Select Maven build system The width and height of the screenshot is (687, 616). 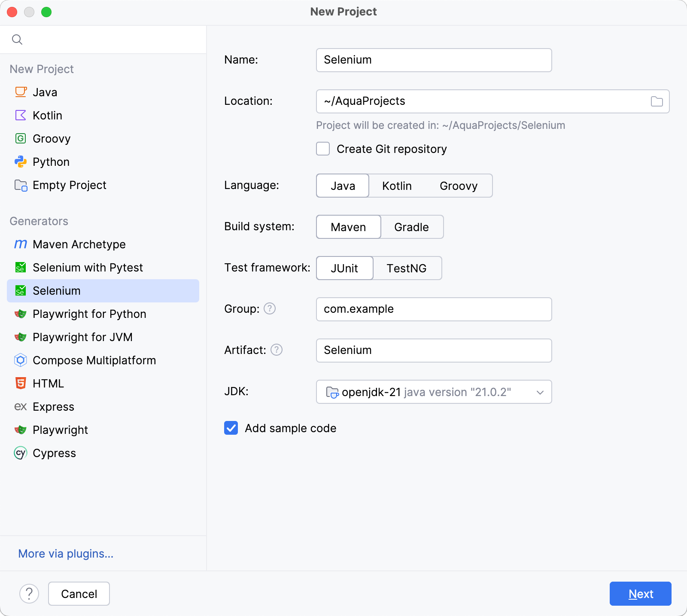click(x=348, y=227)
